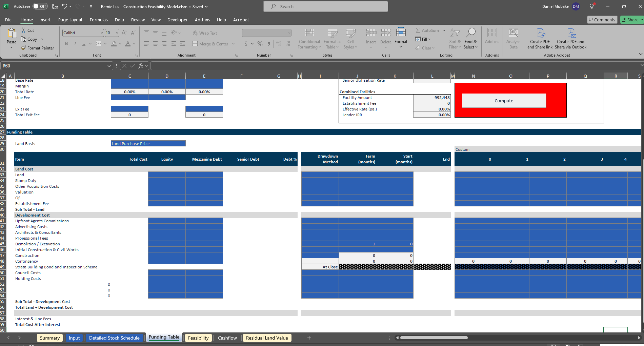Collapse the ribbon with the chevron
The height and width of the screenshot is (346, 644).
640,54
